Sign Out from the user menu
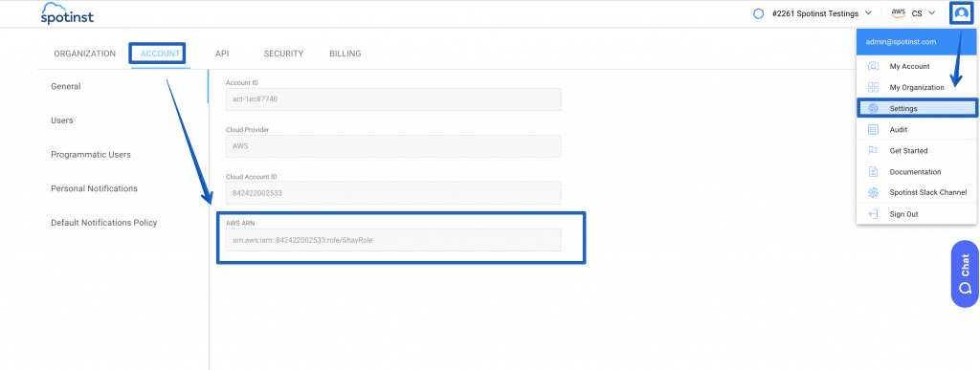This screenshot has width=980, height=370. (917, 214)
